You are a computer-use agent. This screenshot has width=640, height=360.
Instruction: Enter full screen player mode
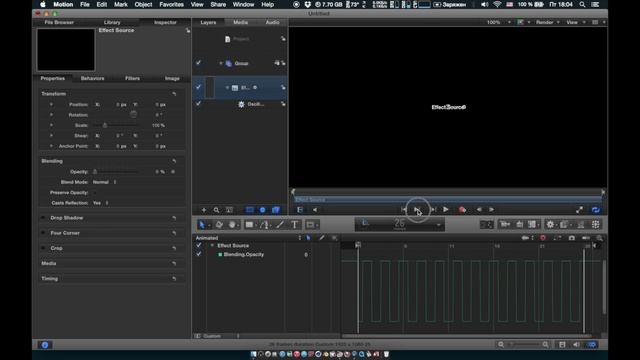[579, 210]
